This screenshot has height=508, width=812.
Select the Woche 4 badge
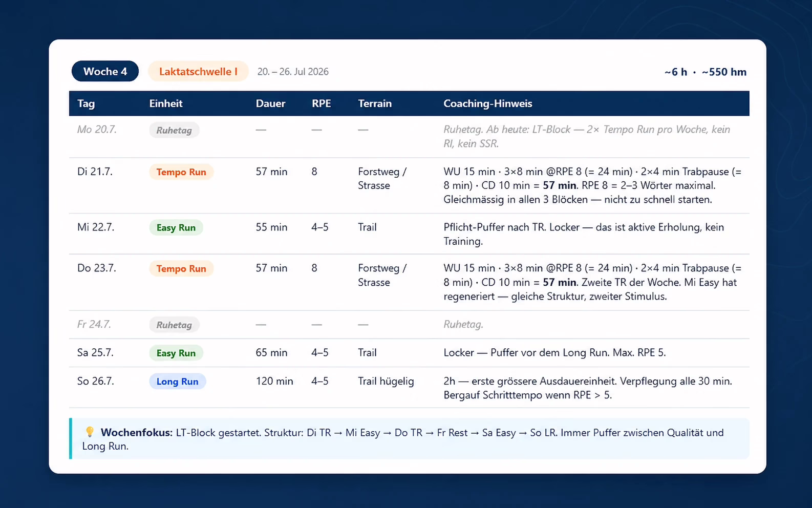click(105, 71)
